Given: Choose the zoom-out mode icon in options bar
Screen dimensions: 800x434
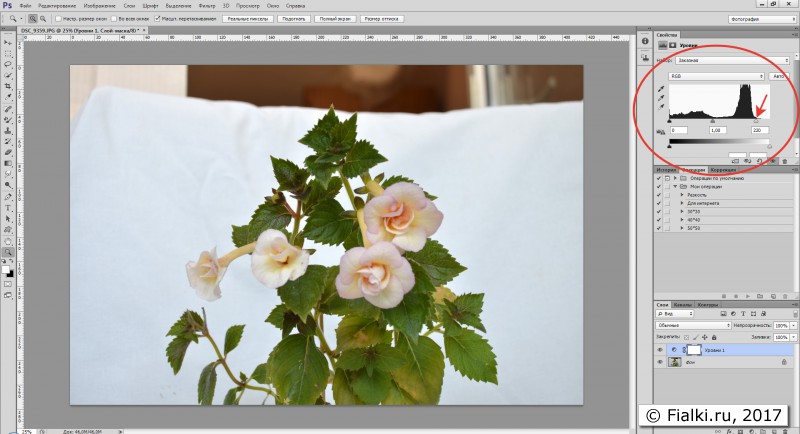Looking at the screenshot, I should (x=43, y=19).
